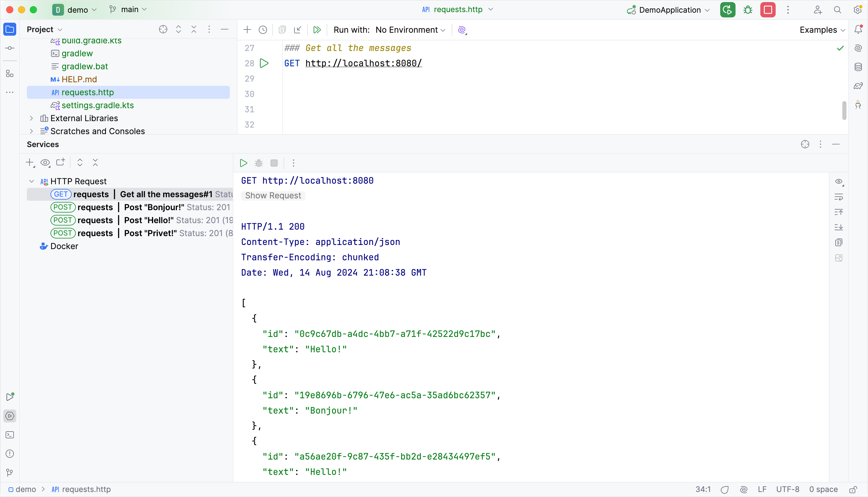The image size is (868, 497).
Task: Copy response body icon
Action: click(839, 243)
